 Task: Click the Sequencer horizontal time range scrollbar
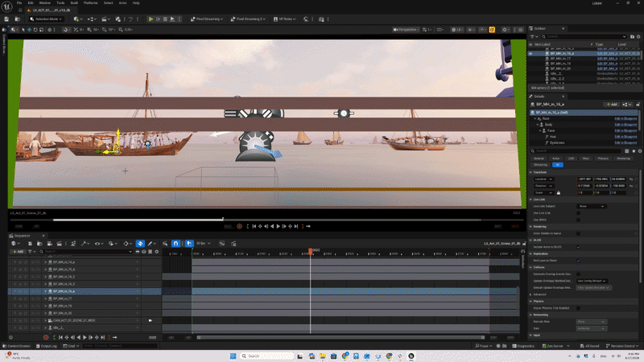pos(341,337)
